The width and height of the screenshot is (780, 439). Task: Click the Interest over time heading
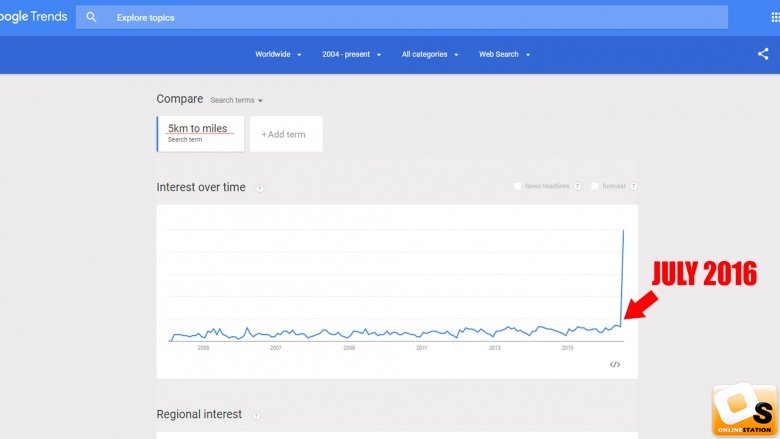[201, 187]
